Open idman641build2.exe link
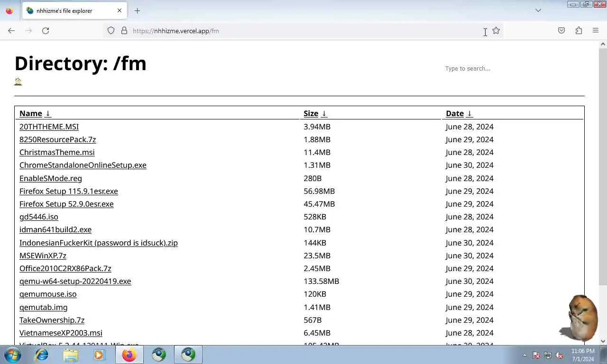This screenshot has width=607, height=364. pos(55,229)
